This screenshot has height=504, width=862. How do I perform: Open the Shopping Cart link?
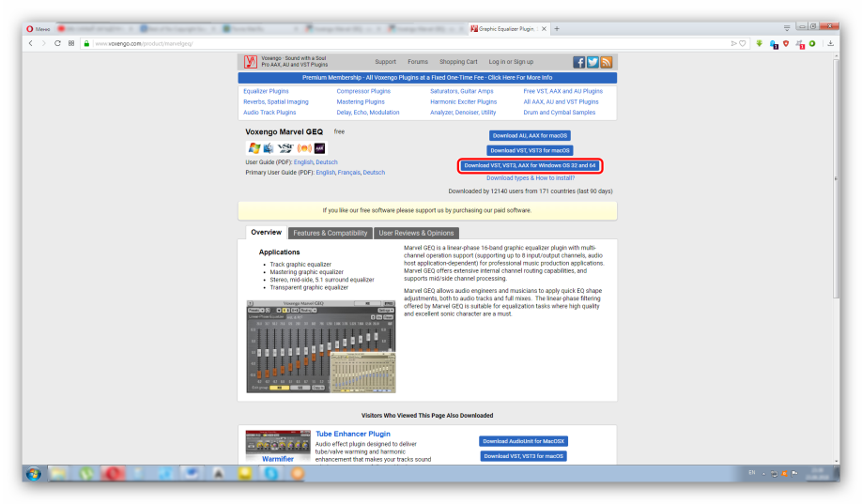[458, 62]
